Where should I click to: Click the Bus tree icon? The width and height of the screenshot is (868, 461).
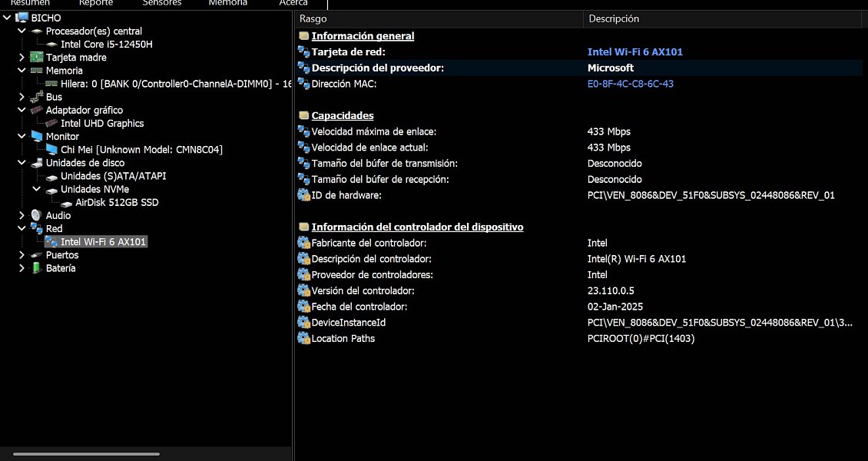(x=37, y=97)
